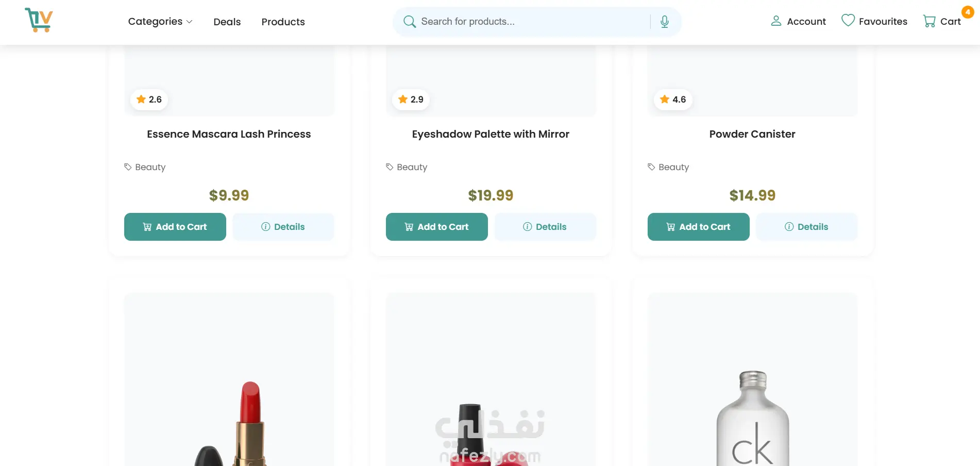Open the red lipstick product thumbnail
980x466 pixels.
point(229,402)
